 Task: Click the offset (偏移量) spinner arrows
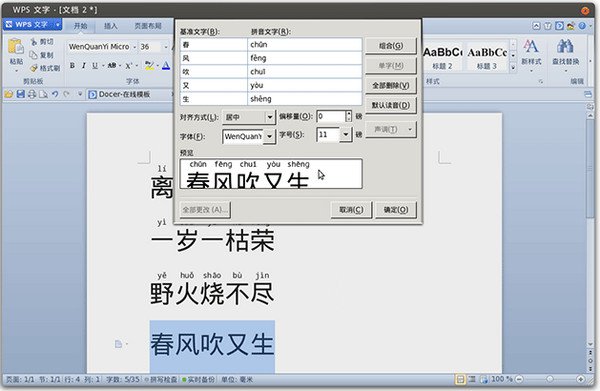point(348,116)
